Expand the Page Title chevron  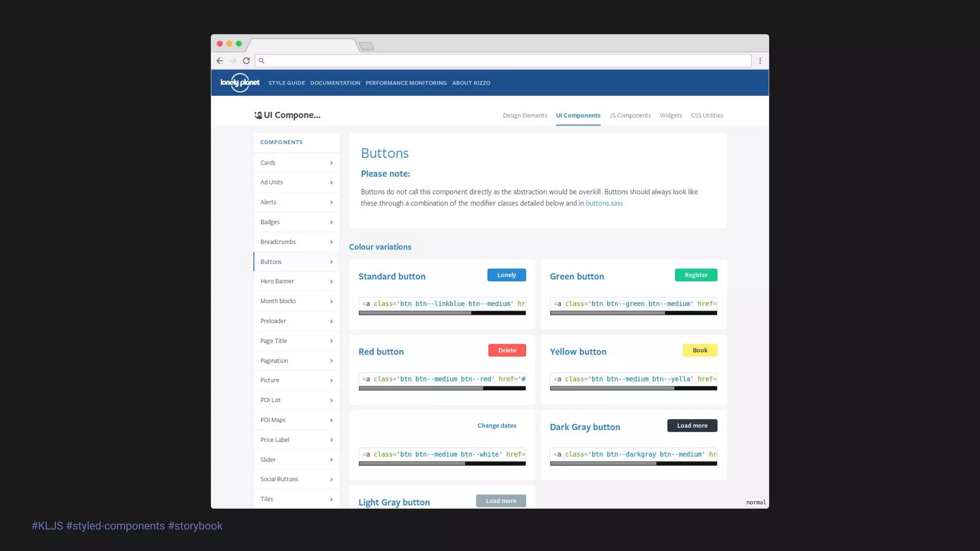[x=331, y=341]
